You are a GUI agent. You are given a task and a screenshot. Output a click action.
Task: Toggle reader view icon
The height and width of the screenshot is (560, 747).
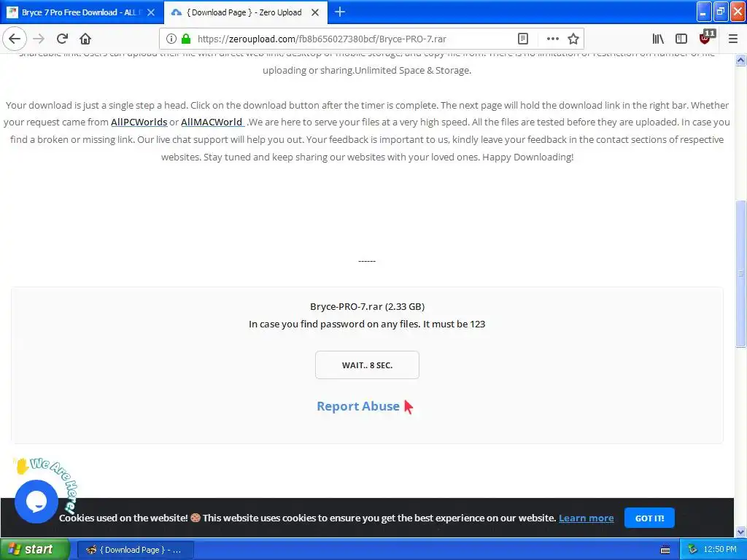pyautogui.click(x=522, y=39)
